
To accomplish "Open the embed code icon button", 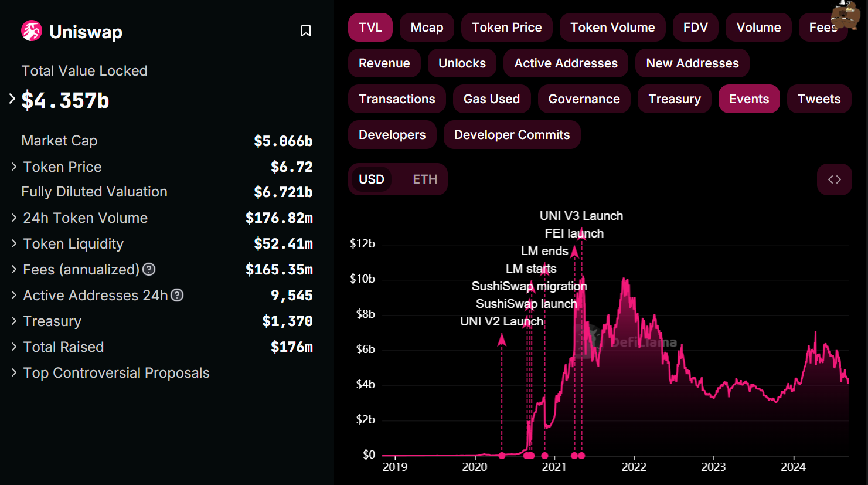I will point(835,179).
